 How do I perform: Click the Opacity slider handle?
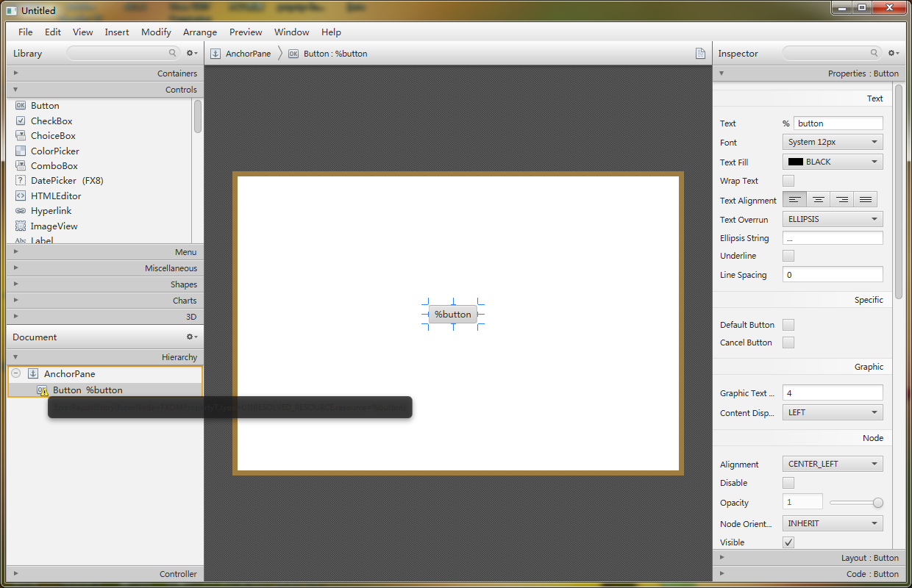[x=877, y=503]
